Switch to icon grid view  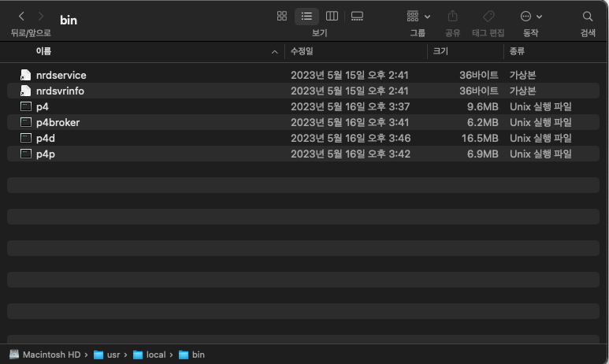pyautogui.click(x=282, y=16)
